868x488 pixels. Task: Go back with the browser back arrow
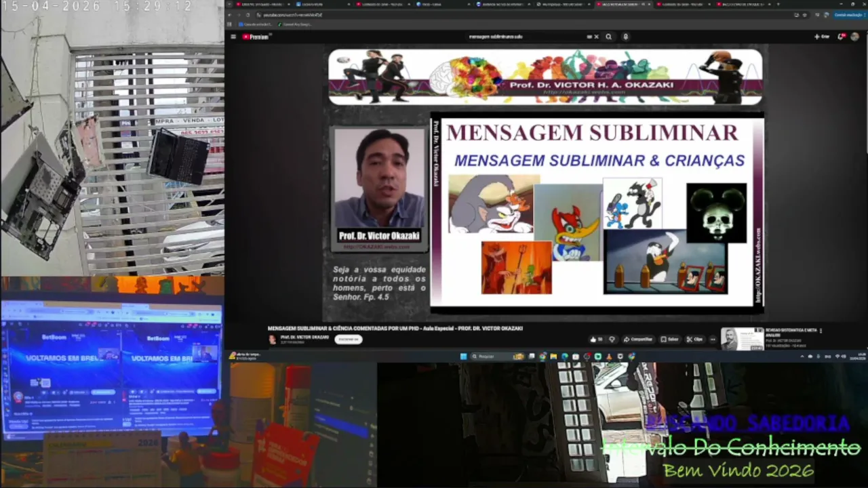coord(230,14)
